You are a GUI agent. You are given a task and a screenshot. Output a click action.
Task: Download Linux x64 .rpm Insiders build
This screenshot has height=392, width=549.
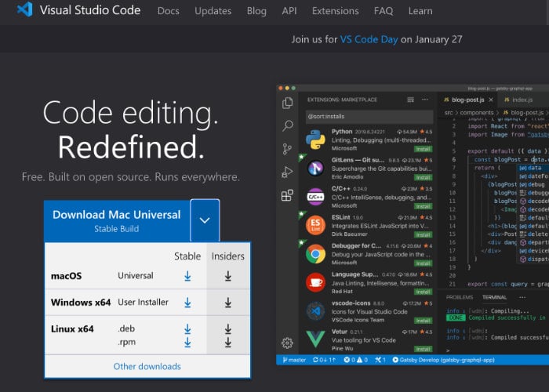point(228,343)
